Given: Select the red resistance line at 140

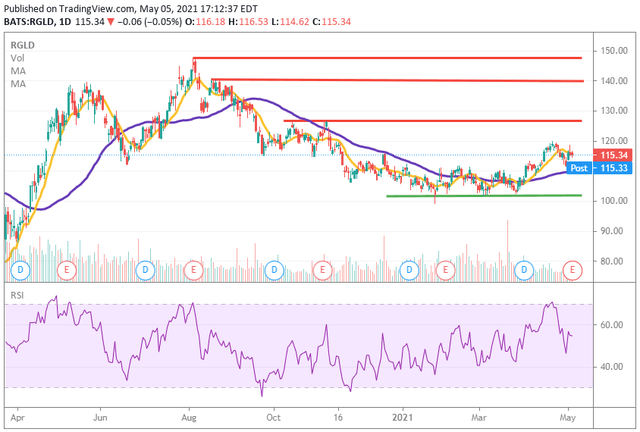Looking at the screenshot, I should [397, 80].
